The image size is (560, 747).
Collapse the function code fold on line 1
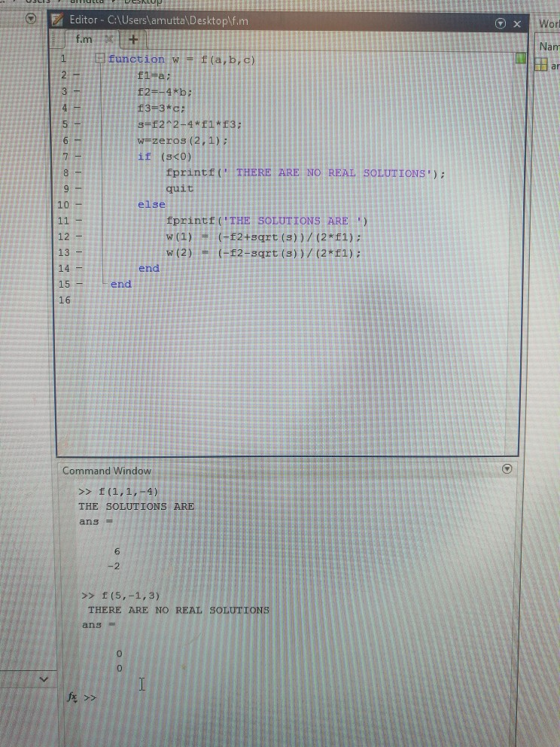click(x=100, y=59)
